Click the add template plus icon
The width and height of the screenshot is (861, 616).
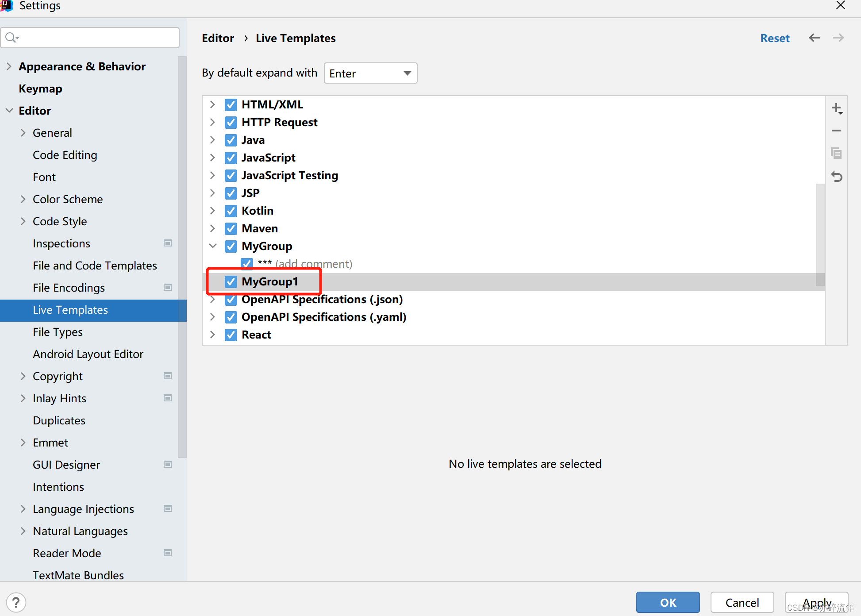[x=836, y=108]
